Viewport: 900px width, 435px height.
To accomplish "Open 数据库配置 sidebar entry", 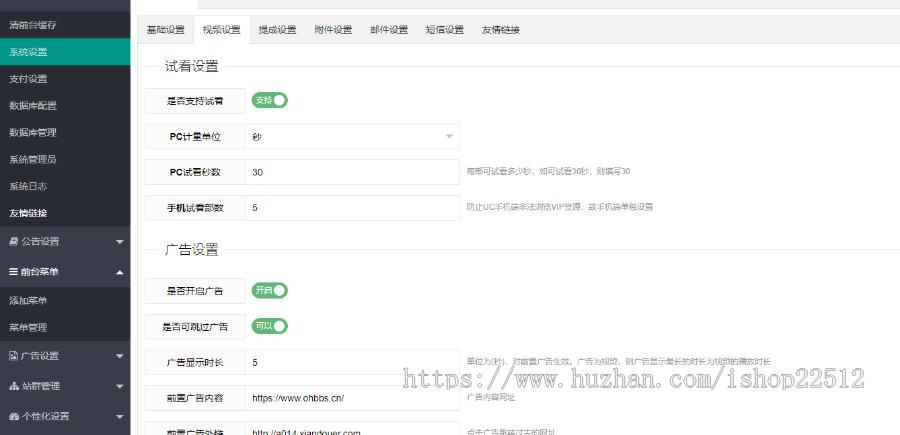I will pyautogui.click(x=65, y=106).
